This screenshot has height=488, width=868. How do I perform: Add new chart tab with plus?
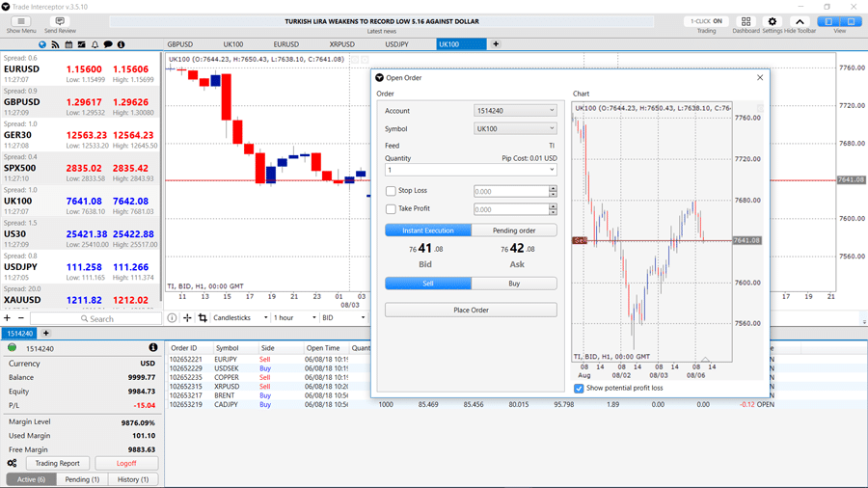point(496,44)
